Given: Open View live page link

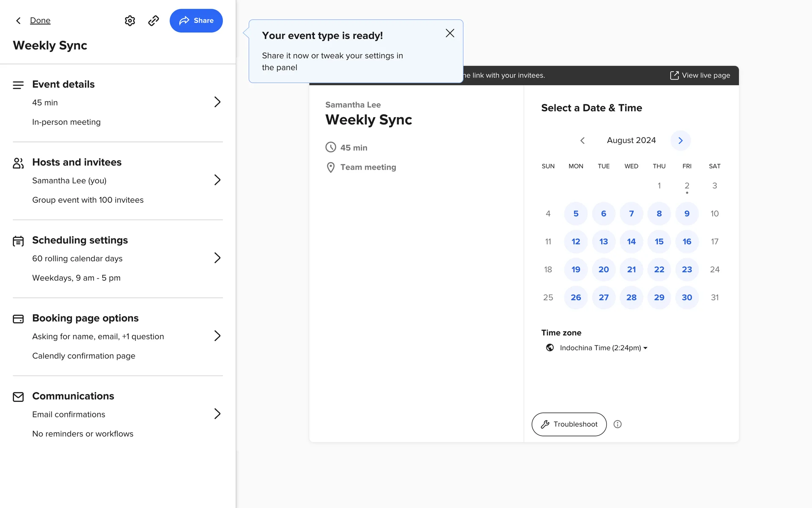Looking at the screenshot, I should (700, 75).
